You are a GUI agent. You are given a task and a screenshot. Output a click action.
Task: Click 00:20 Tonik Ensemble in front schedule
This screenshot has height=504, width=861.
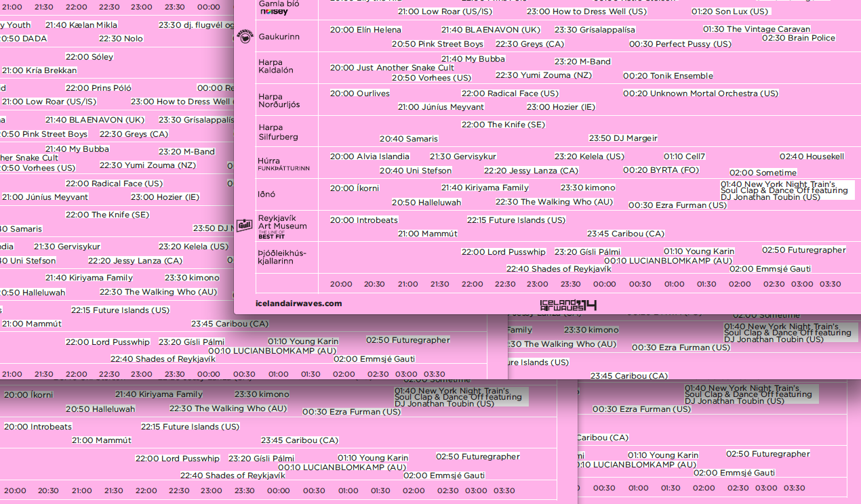click(x=668, y=76)
